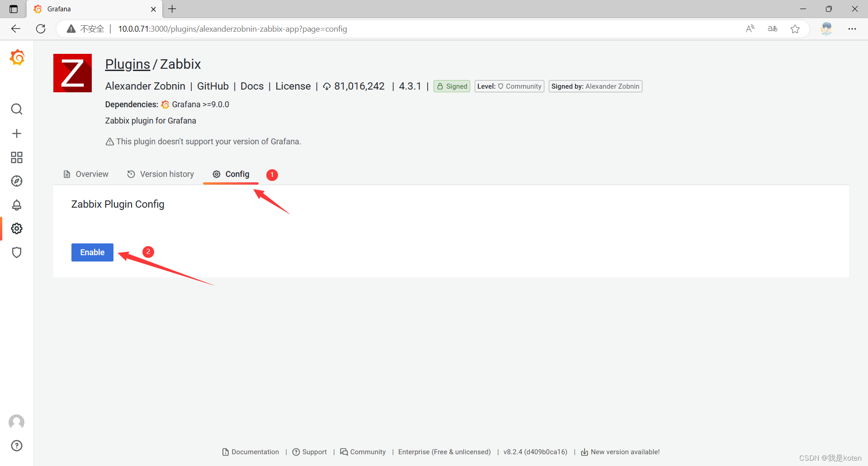868x466 pixels.
Task: Click the Enable button
Action: pos(92,252)
